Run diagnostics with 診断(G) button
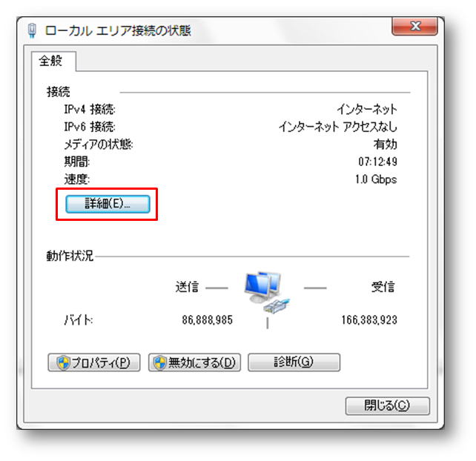The height and width of the screenshot is (461, 476). pyautogui.click(x=294, y=362)
